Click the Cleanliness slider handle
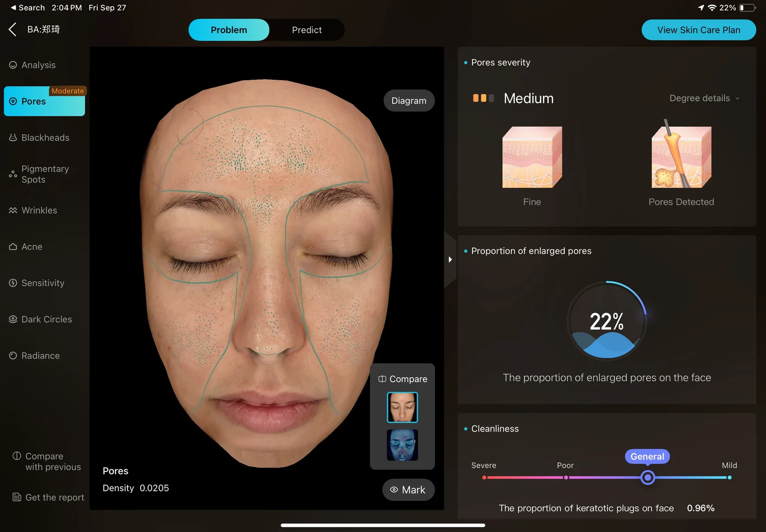This screenshot has height=532, width=766. point(648,477)
